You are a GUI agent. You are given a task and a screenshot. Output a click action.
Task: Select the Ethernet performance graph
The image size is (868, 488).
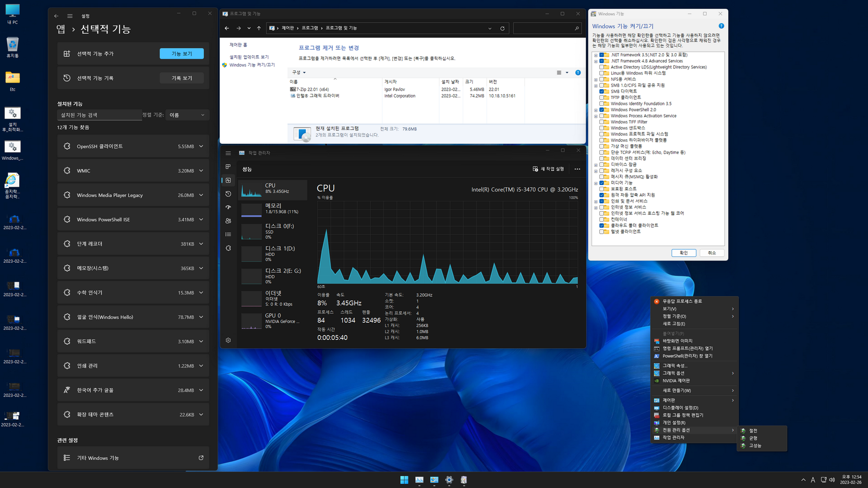273,298
